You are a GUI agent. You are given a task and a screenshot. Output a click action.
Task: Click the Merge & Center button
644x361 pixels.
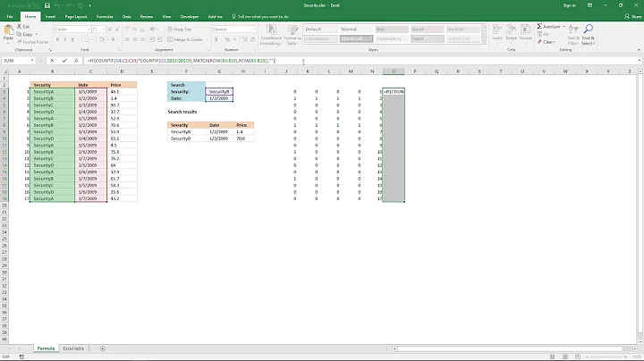pyautogui.click(x=185, y=39)
